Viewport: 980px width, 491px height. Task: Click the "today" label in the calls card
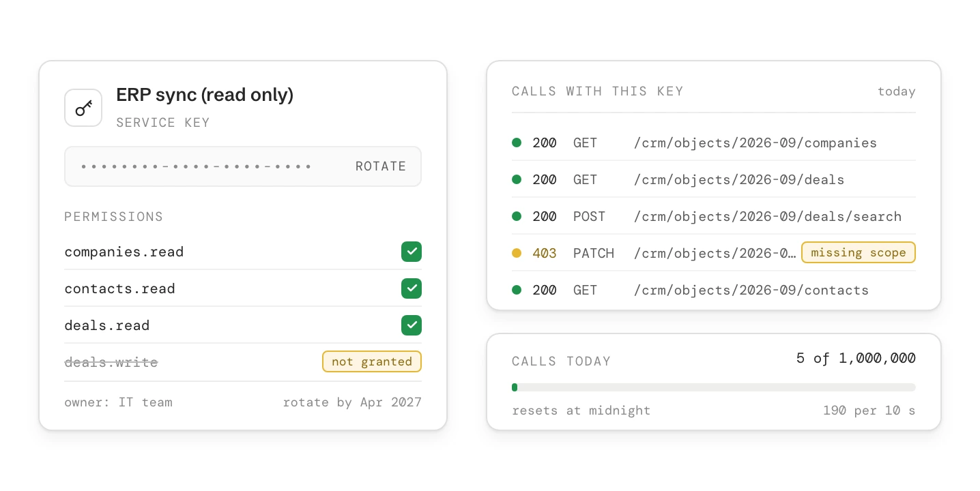(x=897, y=91)
